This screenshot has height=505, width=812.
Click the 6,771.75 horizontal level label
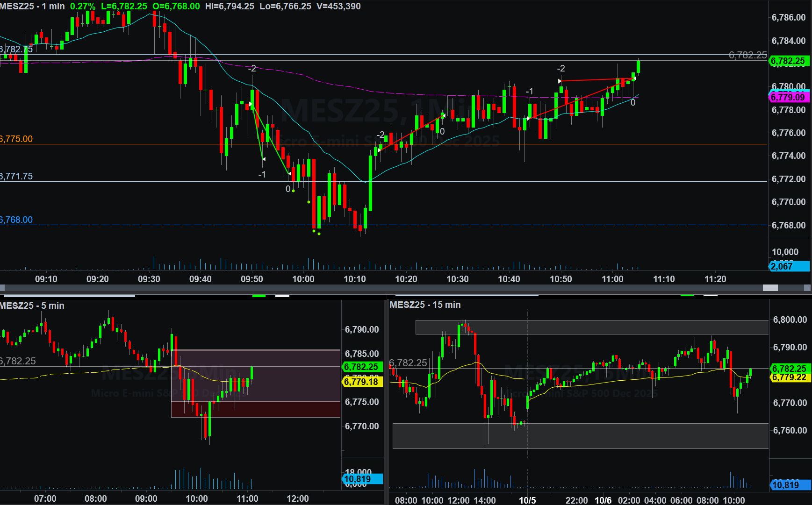point(17,176)
